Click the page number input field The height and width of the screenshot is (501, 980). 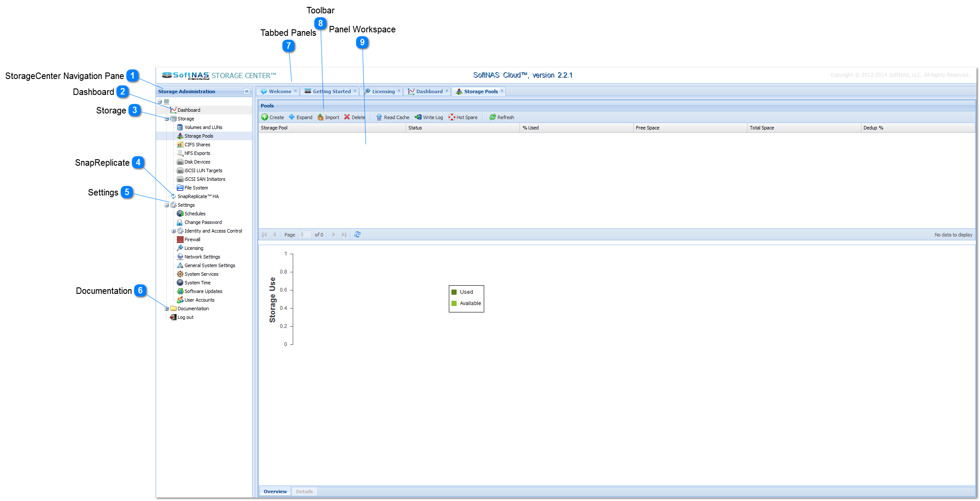(x=305, y=235)
